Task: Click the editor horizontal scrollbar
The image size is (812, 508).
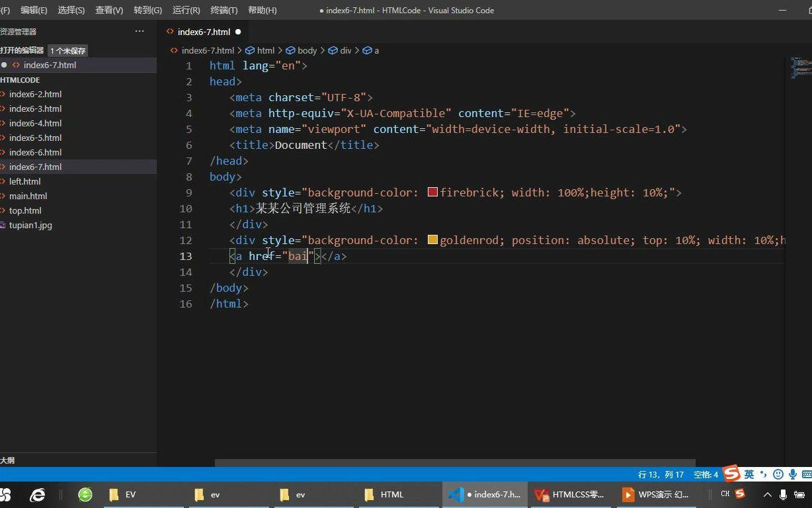Action: tap(455, 463)
